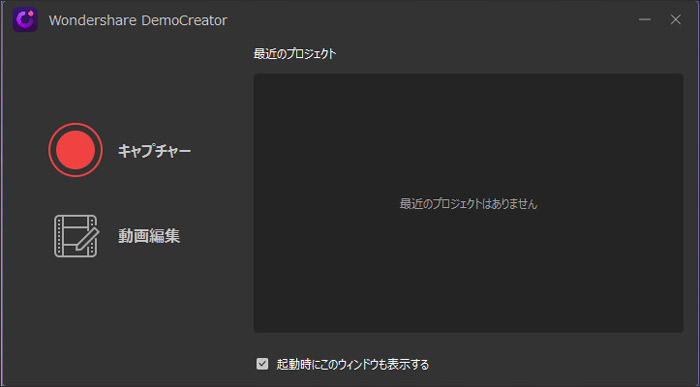
Task: Click the 起動時にこのウィンドウも表示する label text
Action: (353, 364)
